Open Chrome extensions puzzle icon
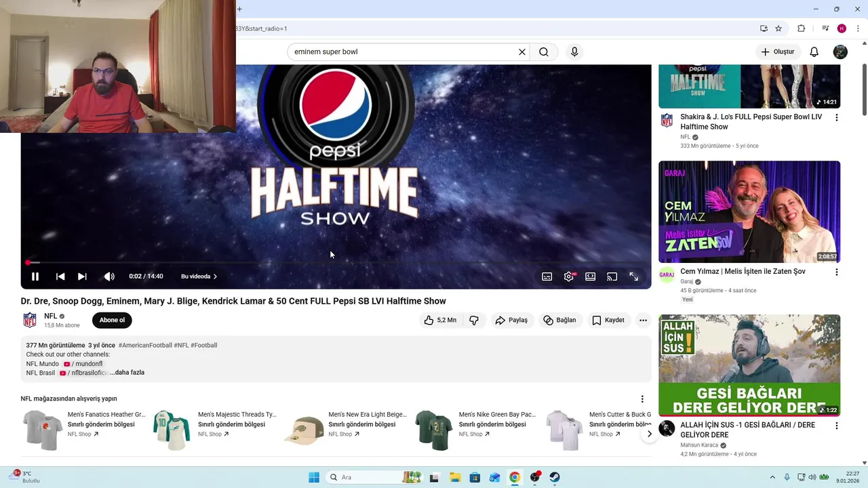868x488 pixels. pos(801,28)
